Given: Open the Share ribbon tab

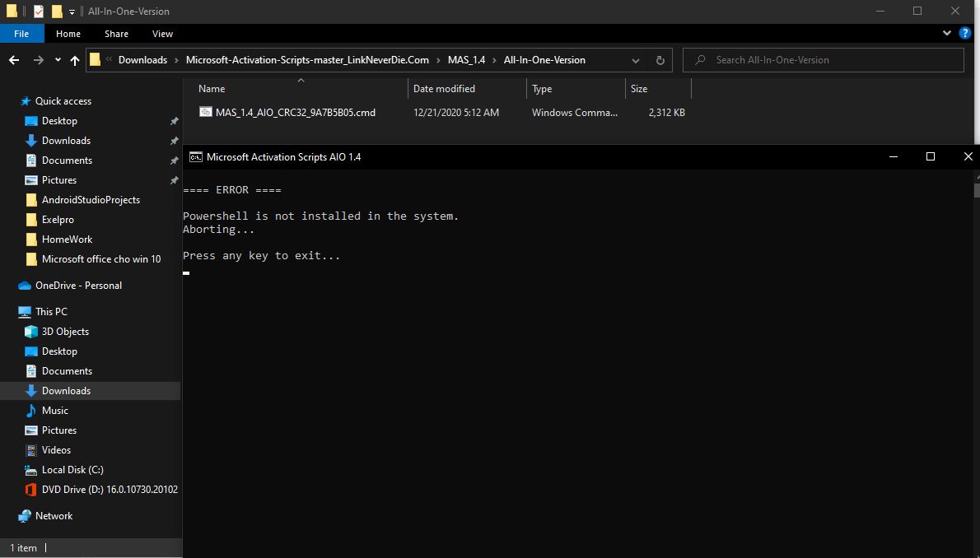Looking at the screenshot, I should pyautogui.click(x=116, y=34).
